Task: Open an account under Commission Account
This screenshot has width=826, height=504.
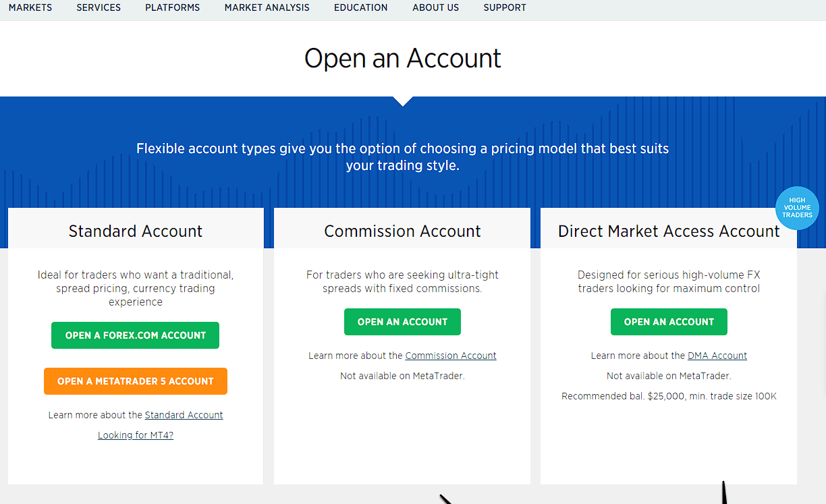Action: (402, 322)
